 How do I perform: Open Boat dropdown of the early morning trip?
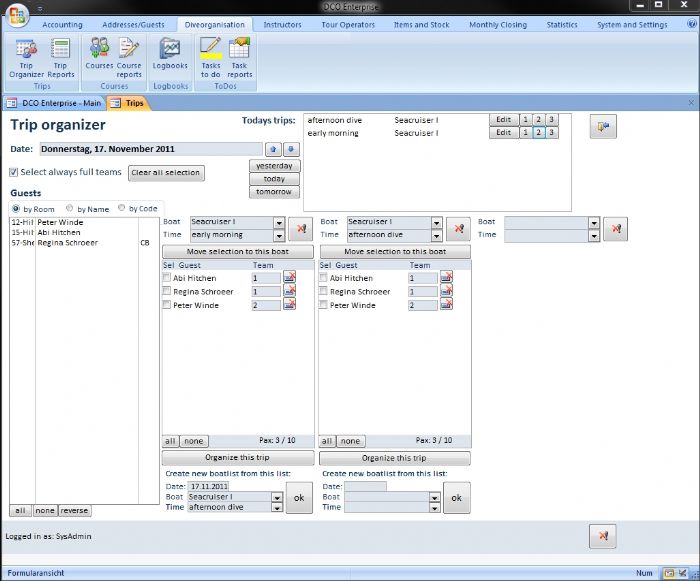[x=279, y=222]
